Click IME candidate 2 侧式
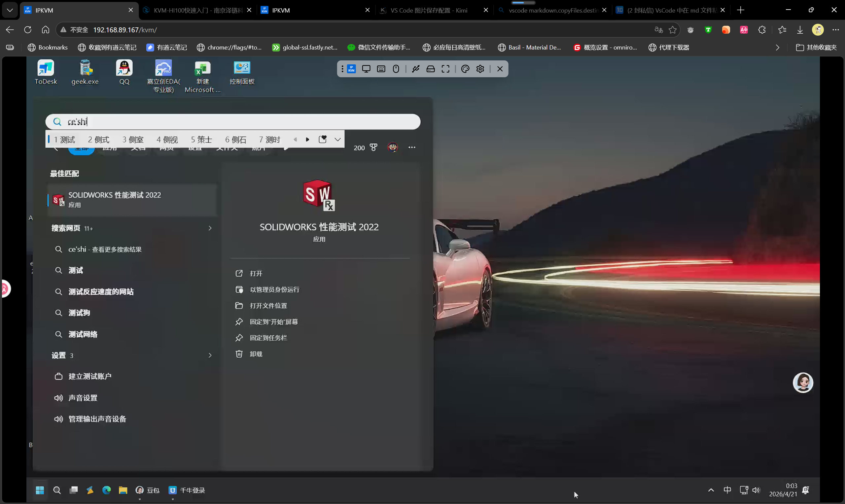The height and width of the screenshot is (504, 845). click(98, 140)
